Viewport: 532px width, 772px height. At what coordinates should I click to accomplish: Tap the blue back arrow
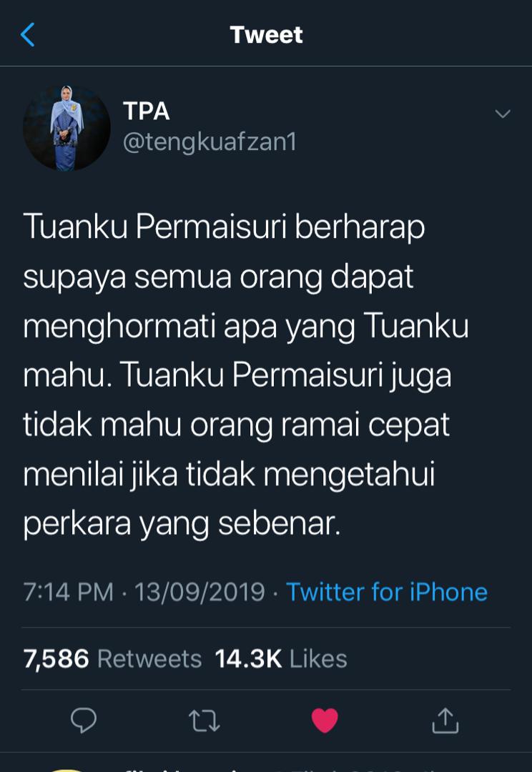coord(28,35)
